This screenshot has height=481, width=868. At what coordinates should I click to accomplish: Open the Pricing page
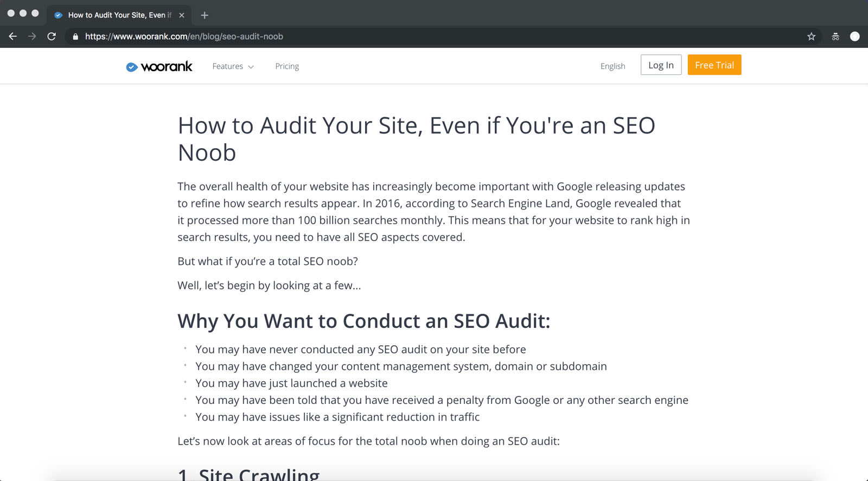[287, 66]
